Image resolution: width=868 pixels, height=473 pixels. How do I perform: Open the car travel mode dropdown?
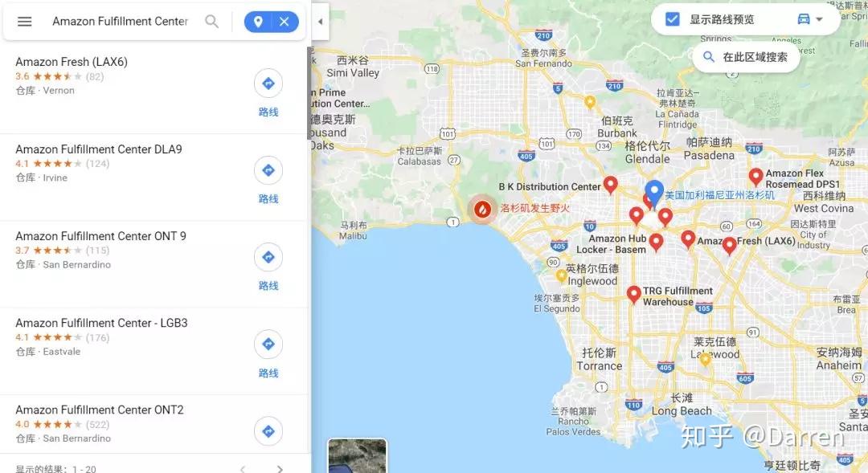coord(810,19)
